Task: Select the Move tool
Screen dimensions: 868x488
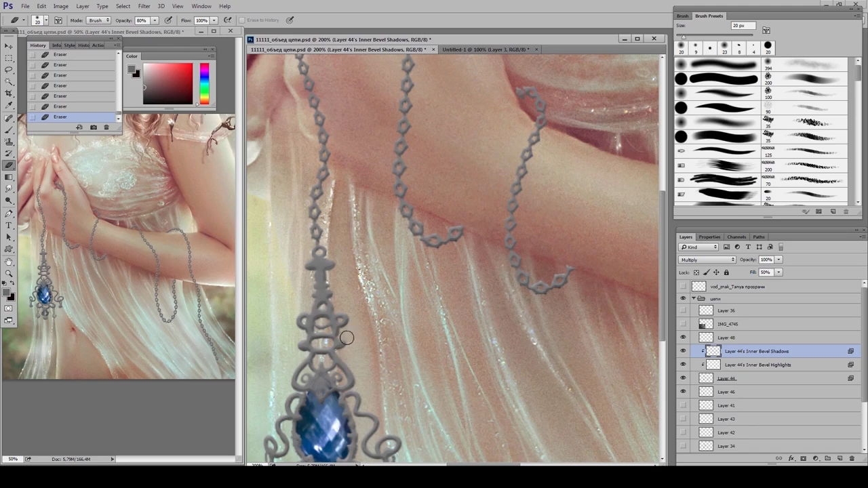Action: point(9,46)
